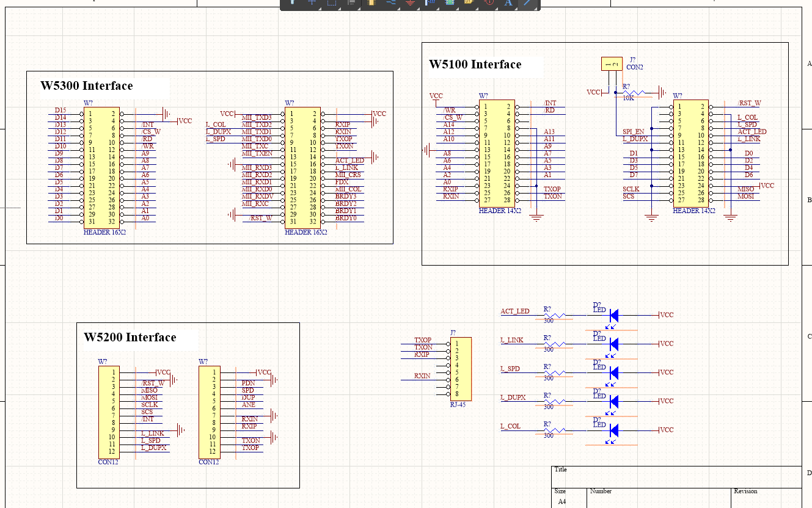The width and height of the screenshot is (812, 508).
Task: Click the move objects cross icon
Action: 312,2
